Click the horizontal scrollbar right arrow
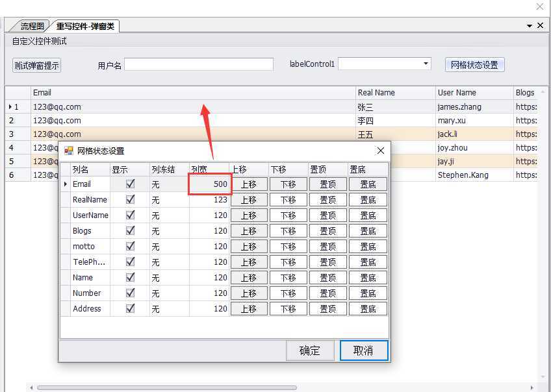The width and height of the screenshot is (551, 392). pos(532,387)
